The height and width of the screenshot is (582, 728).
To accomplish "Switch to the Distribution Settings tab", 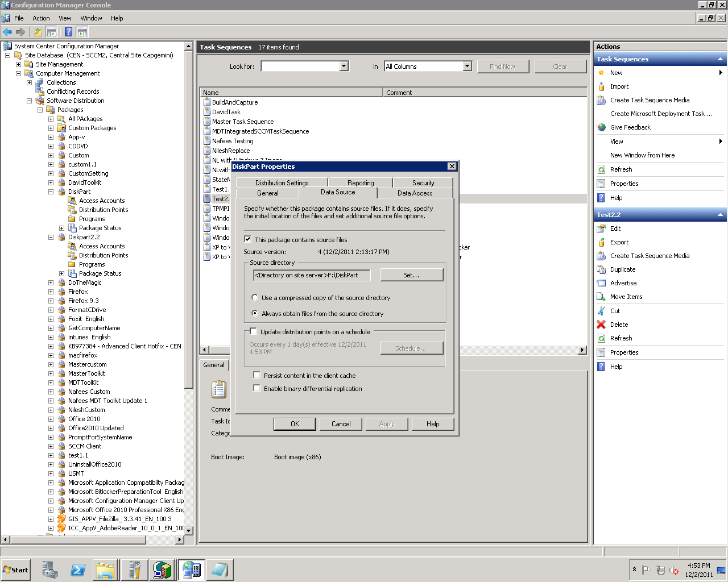I will [282, 183].
